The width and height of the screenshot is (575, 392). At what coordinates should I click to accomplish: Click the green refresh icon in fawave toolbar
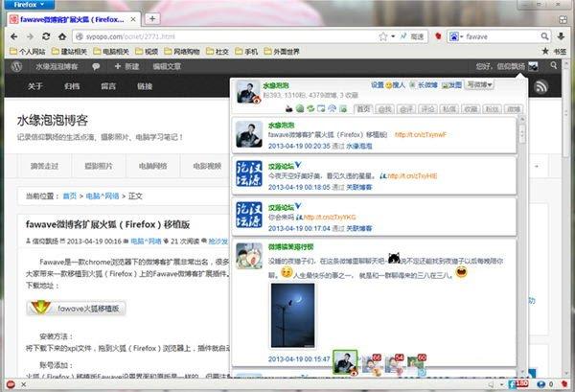(310, 108)
